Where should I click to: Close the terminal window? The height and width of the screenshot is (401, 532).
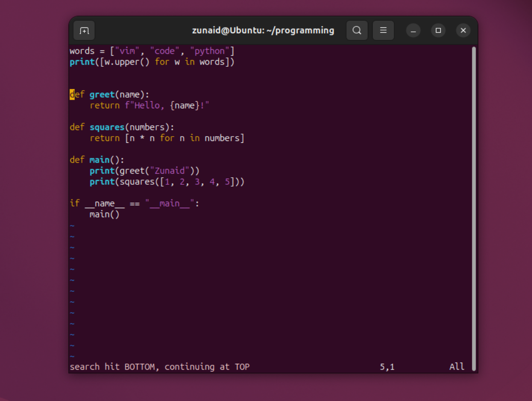tap(463, 31)
